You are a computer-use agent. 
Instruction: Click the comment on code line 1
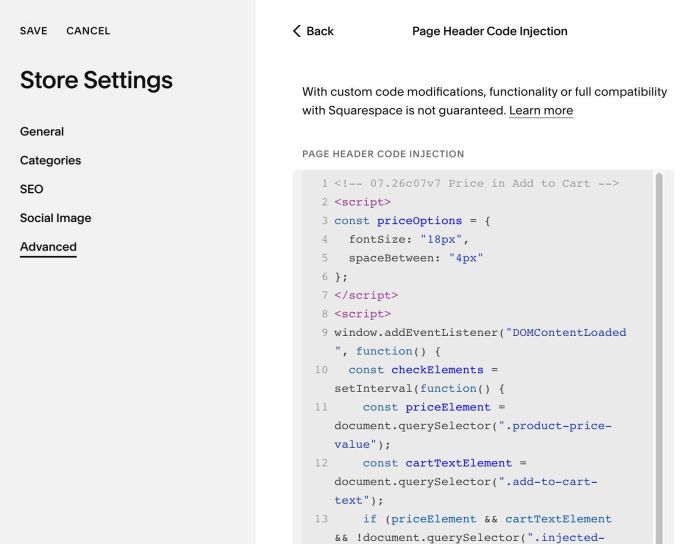[x=476, y=183]
